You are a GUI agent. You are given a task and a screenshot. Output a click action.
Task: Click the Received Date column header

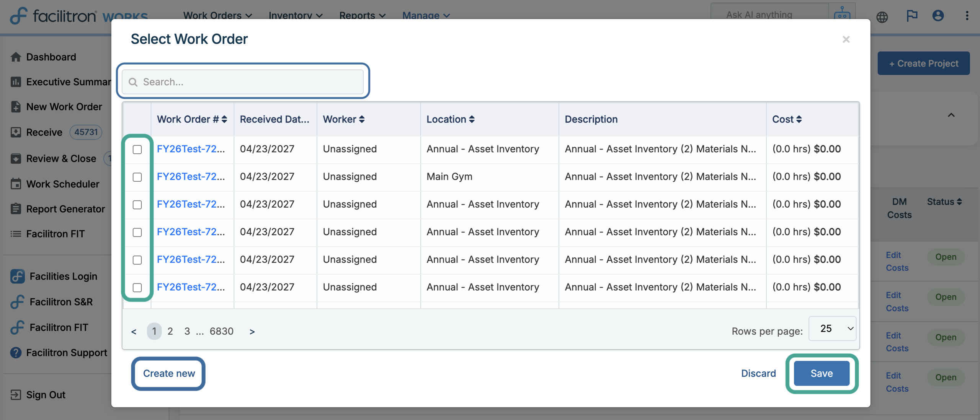coord(274,119)
